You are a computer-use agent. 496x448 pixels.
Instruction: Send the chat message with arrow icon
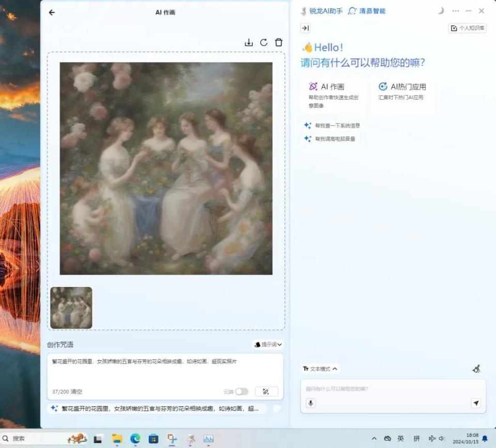(476, 403)
